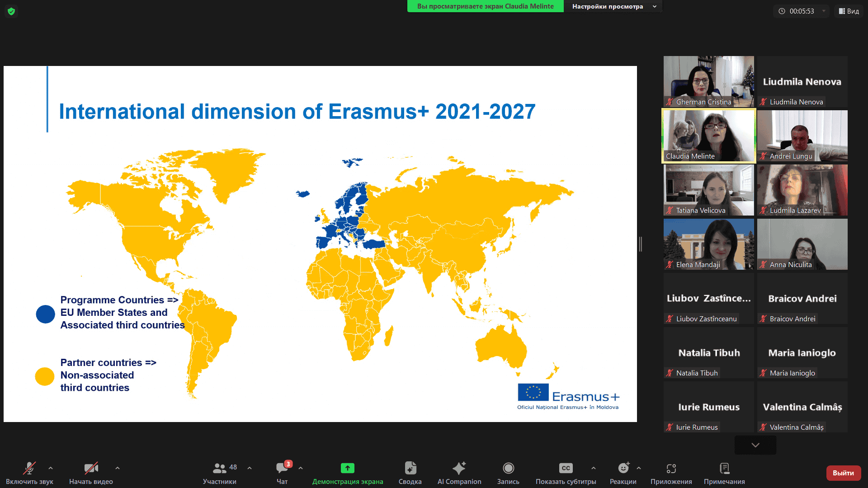Click the red Выйти leave button

[x=843, y=473]
